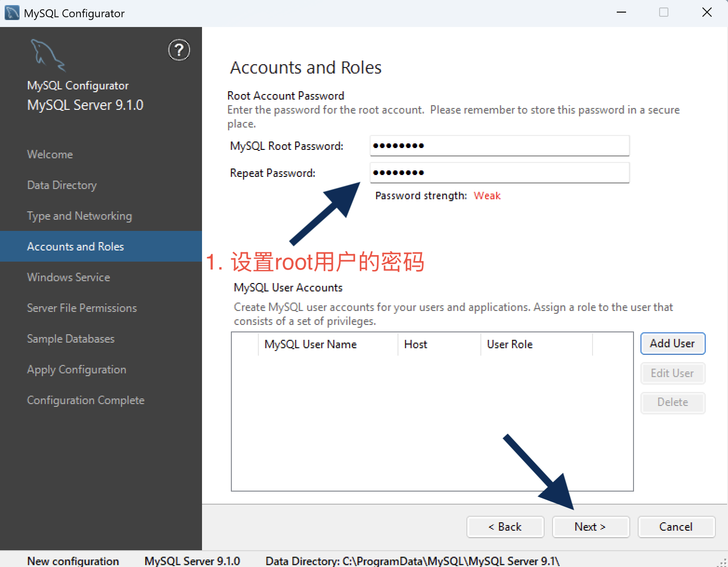Go to Sample Databases step
The height and width of the screenshot is (567, 728).
[71, 339]
